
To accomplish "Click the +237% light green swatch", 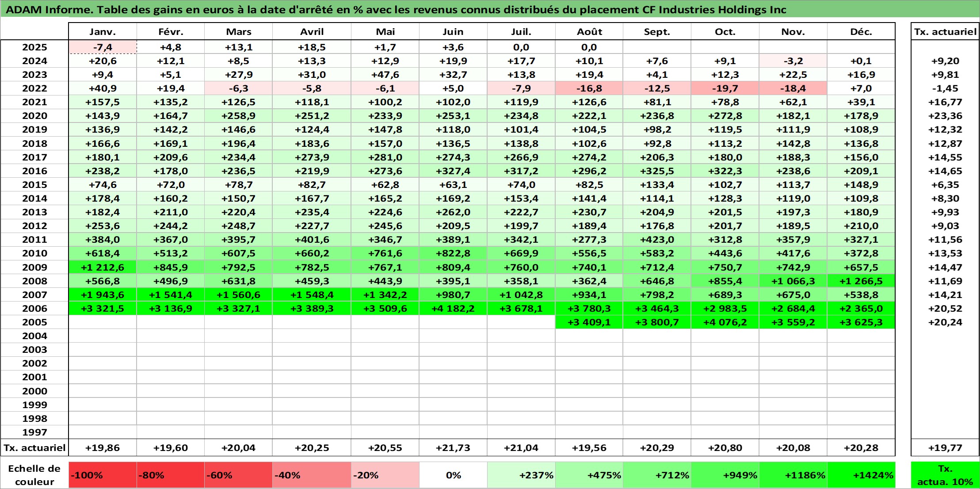I will coord(521,475).
